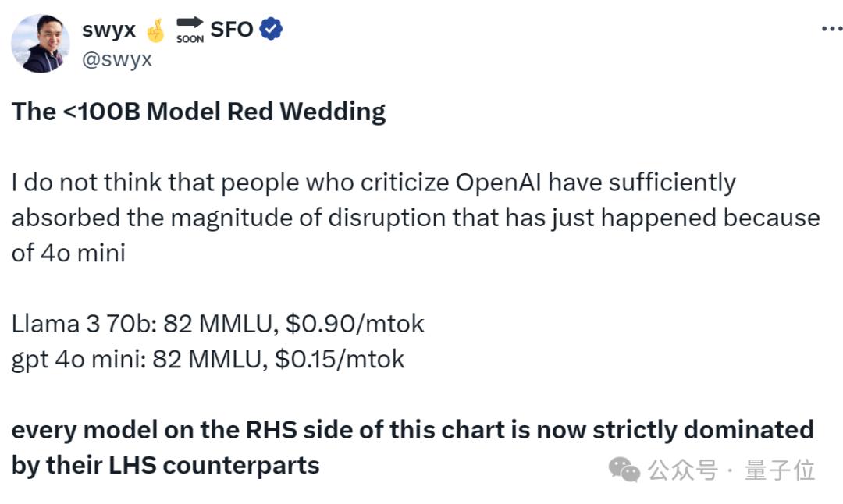The height and width of the screenshot is (504, 843).
Task: Open the swyx display name link
Action: point(108,30)
